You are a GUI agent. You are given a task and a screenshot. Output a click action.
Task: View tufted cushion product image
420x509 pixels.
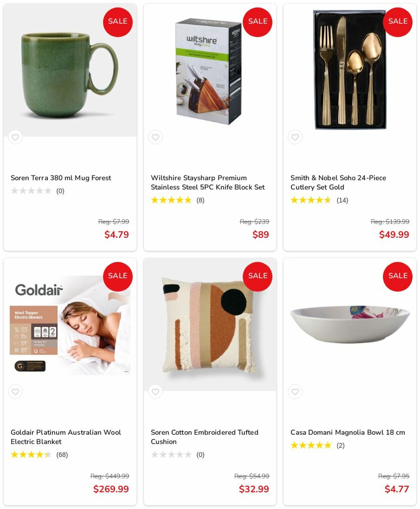[x=210, y=324]
